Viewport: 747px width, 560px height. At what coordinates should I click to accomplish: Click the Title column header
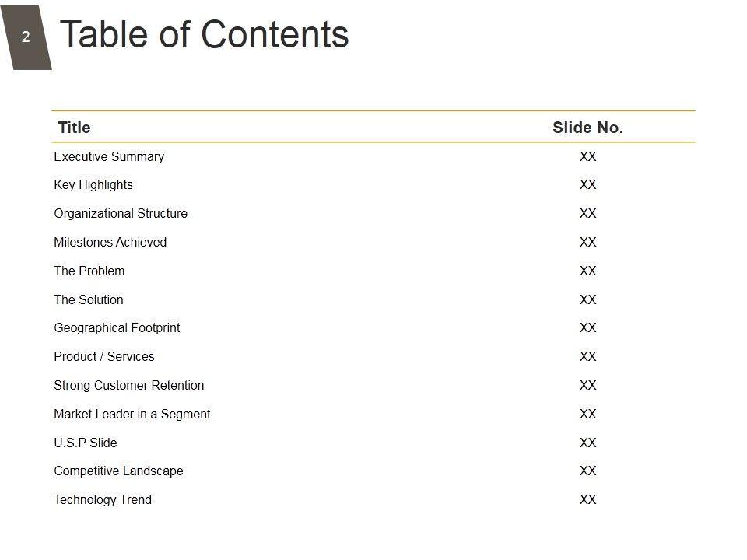(74, 128)
